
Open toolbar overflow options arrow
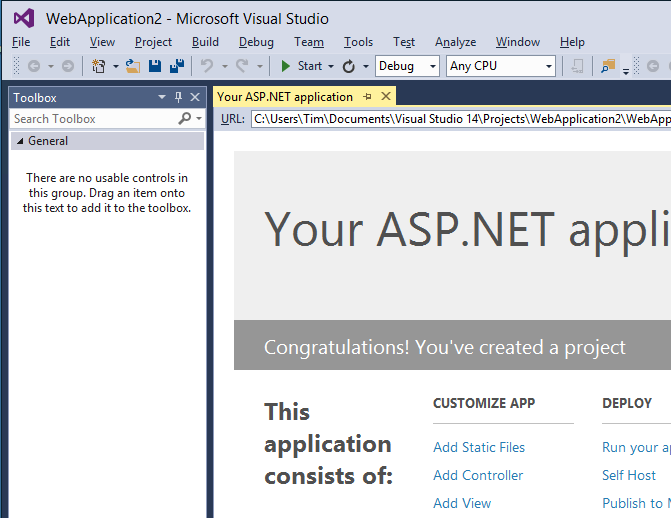pos(626,71)
